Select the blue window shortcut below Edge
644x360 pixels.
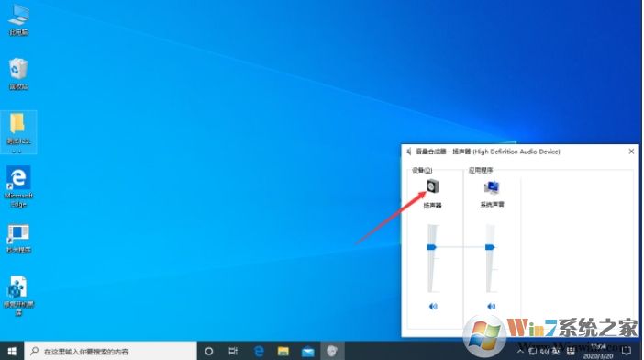click(18, 239)
